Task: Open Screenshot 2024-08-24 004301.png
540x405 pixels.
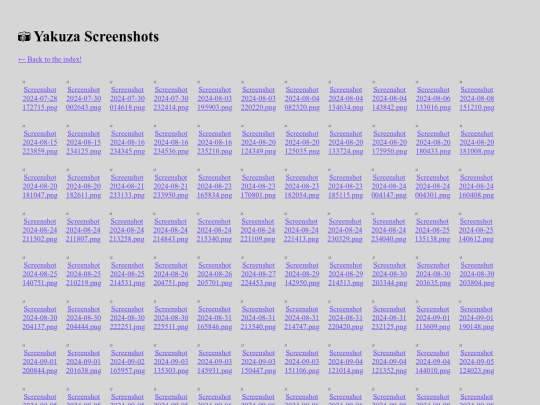Action: coord(433,186)
